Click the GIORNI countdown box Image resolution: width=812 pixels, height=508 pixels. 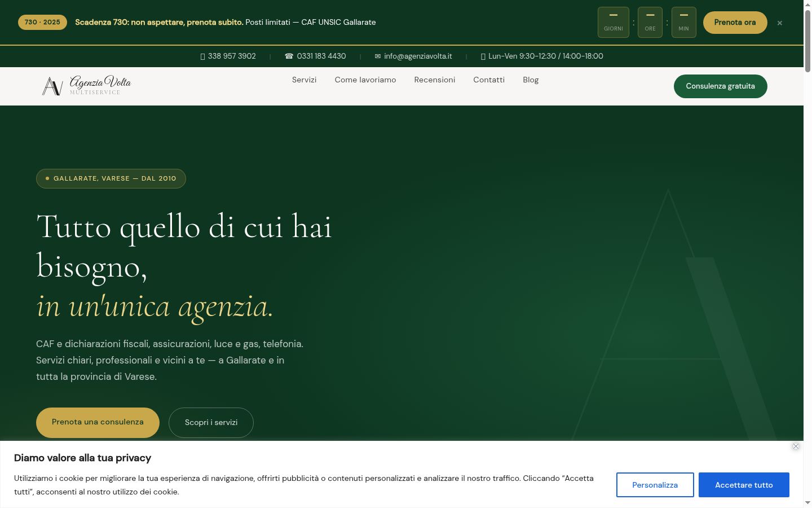614,23
